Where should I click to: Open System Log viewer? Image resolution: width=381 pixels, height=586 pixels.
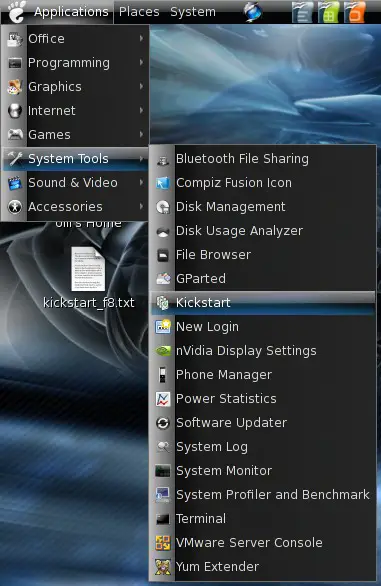coord(263,447)
